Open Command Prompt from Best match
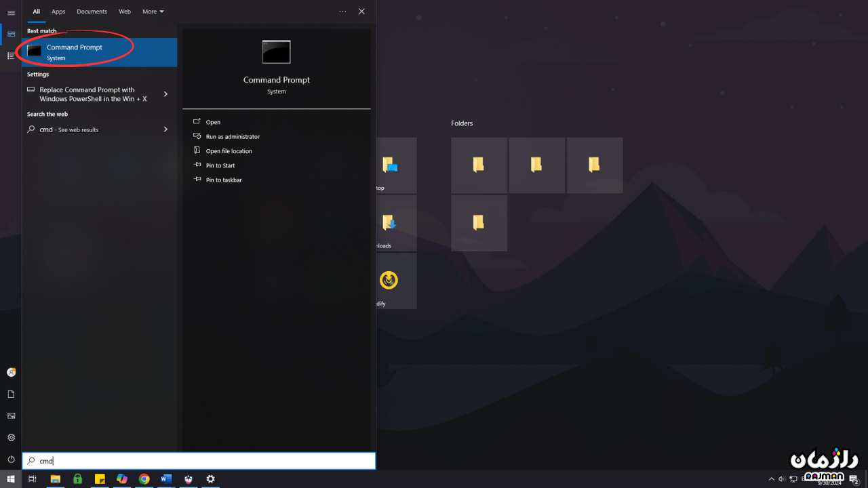This screenshot has height=488, width=868. pyautogui.click(x=75, y=52)
